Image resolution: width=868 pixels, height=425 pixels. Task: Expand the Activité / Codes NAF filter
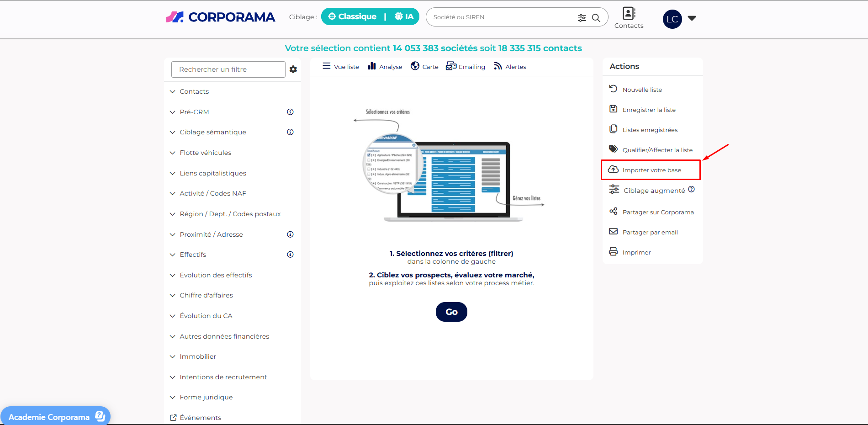(212, 193)
